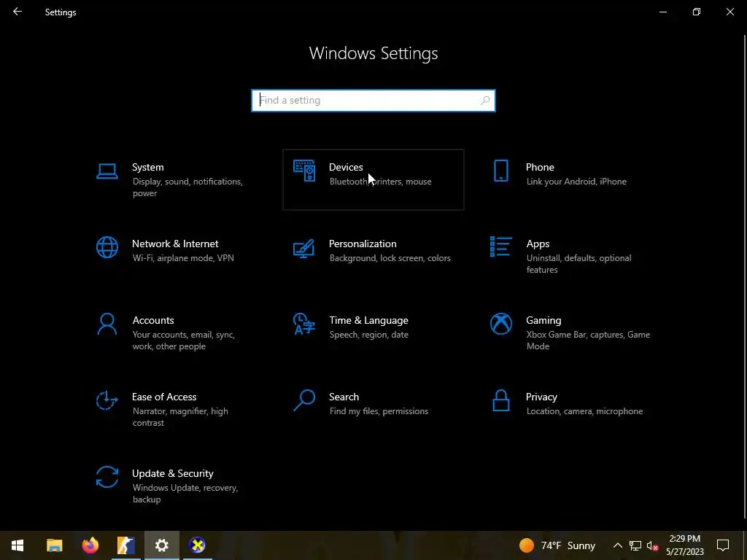Click "Your accounts, email, sync, work, other people"
This screenshot has height=560, width=747.
[x=183, y=341]
